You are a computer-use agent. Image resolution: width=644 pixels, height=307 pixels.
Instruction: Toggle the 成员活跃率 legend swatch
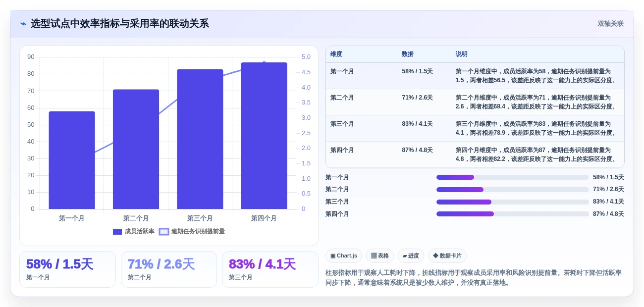[117, 232]
